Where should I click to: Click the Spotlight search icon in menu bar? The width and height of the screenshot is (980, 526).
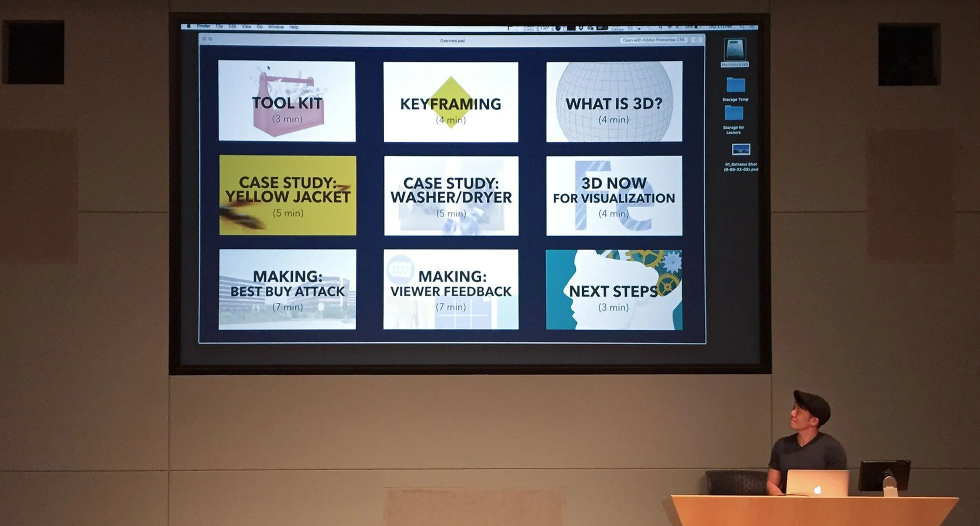point(742,27)
